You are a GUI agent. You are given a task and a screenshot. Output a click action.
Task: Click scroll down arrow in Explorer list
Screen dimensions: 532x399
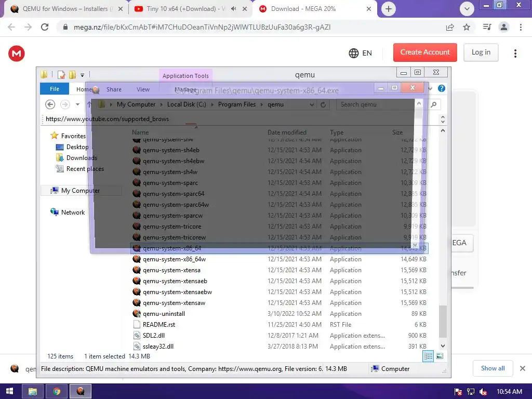[443, 345]
